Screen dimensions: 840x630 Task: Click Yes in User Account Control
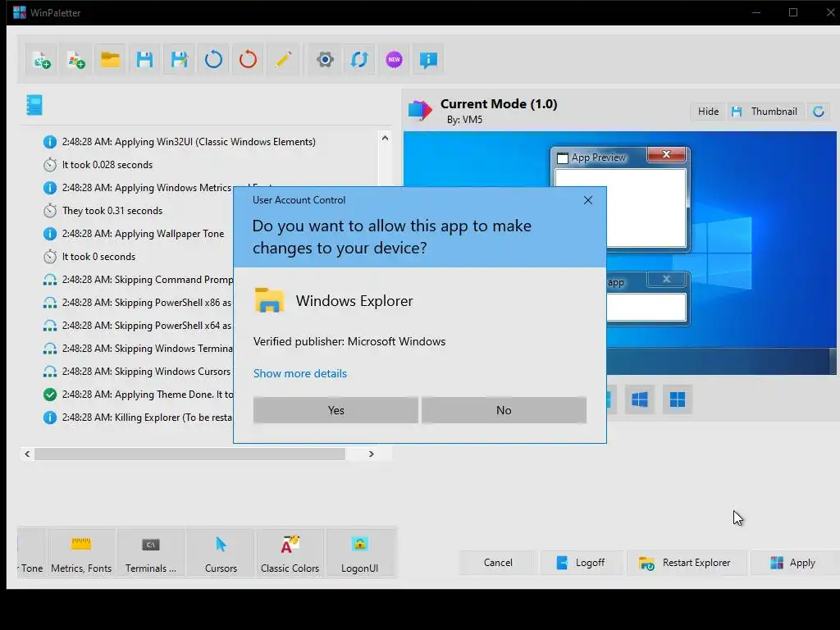(x=336, y=410)
